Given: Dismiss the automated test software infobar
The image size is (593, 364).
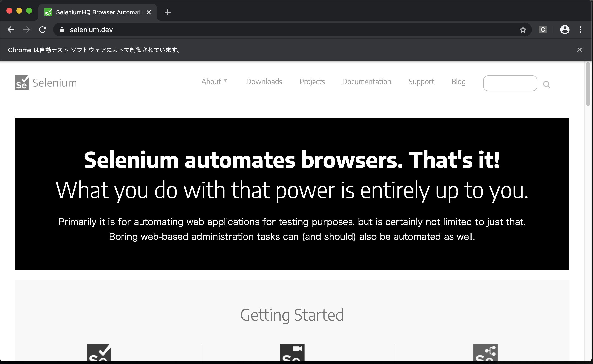Looking at the screenshot, I should pyautogui.click(x=580, y=50).
